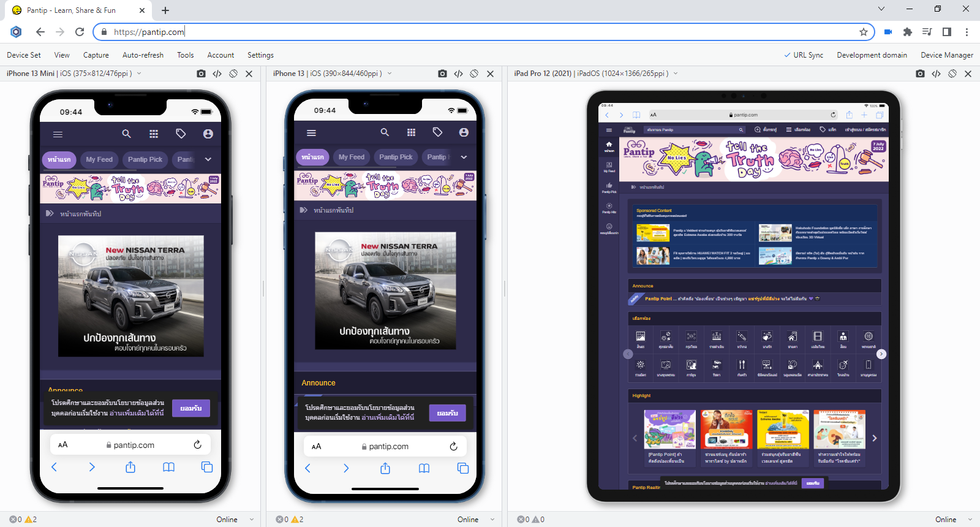Click the browser address bar
The height and width of the screenshot is (527, 980).
(478, 32)
